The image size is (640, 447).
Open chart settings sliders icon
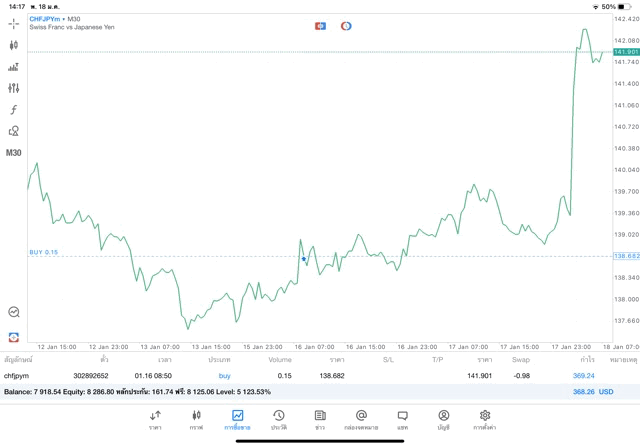pyautogui.click(x=13, y=88)
